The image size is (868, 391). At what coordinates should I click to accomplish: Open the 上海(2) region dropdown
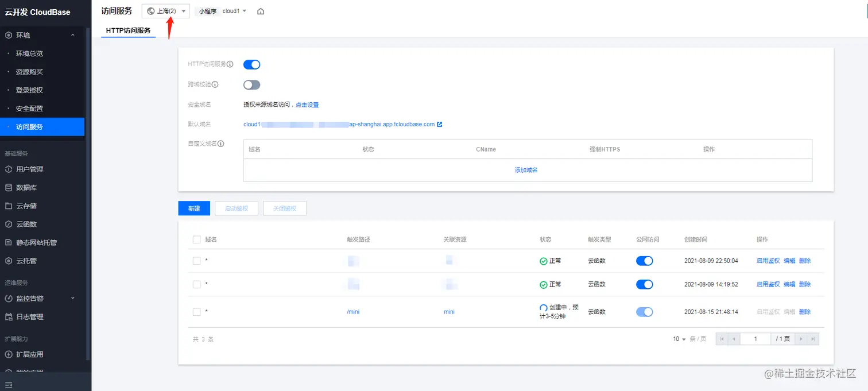click(x=166, y=11)
